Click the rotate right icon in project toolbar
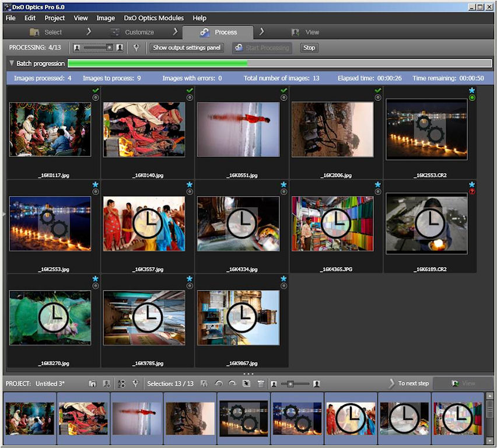 [232, 383]
